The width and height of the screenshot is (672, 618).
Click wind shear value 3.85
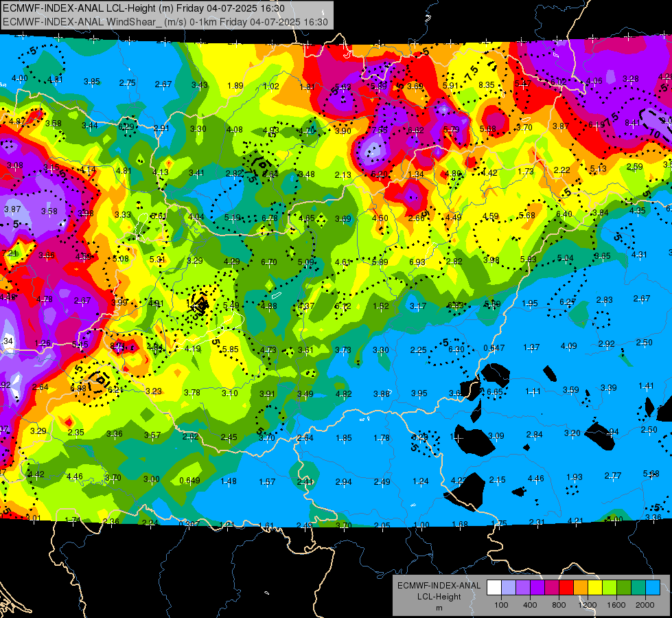point(92,82)
